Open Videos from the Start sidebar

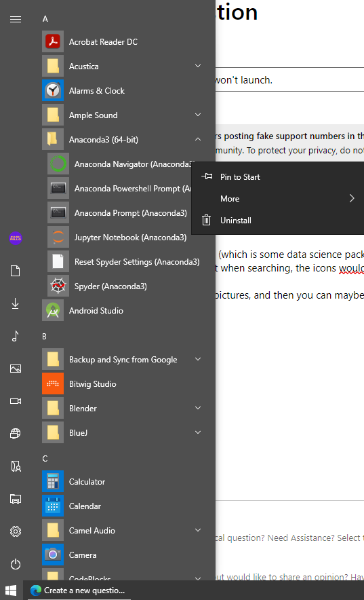(16, 401)
